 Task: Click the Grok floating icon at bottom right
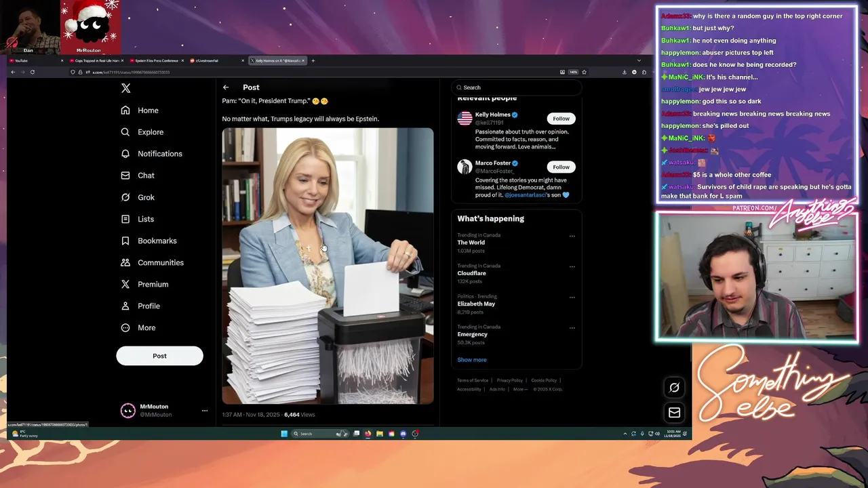point(674,388)
